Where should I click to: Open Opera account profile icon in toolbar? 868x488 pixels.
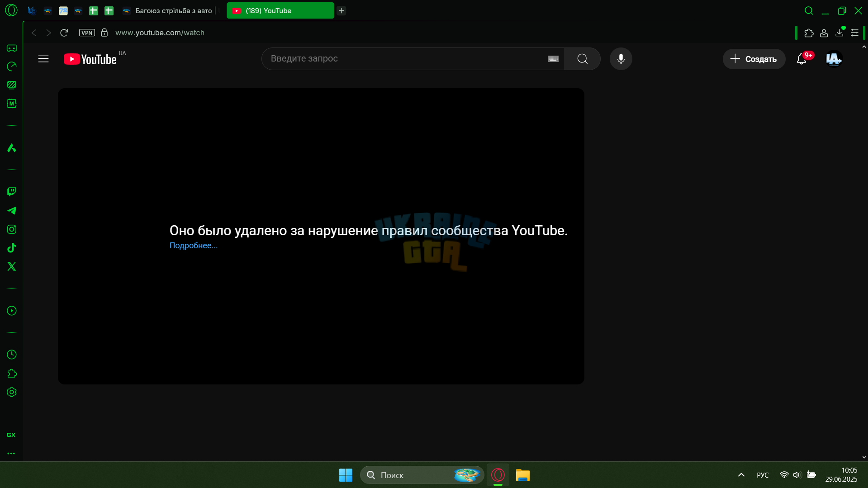click(x=824, y=33)
